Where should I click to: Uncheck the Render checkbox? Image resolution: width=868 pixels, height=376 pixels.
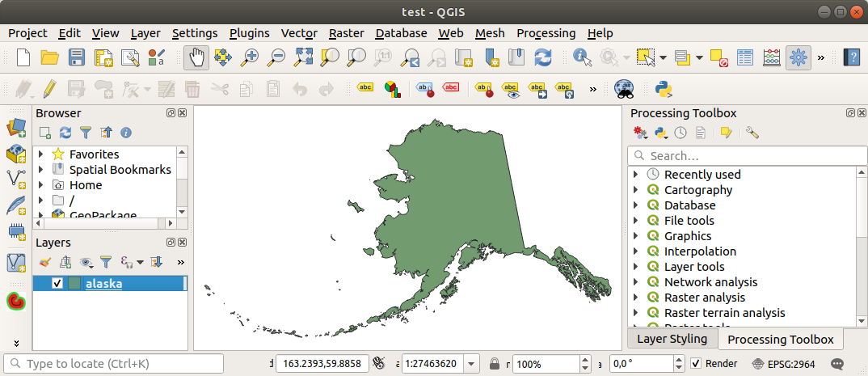pyautogui.click(x=696, y=364)
